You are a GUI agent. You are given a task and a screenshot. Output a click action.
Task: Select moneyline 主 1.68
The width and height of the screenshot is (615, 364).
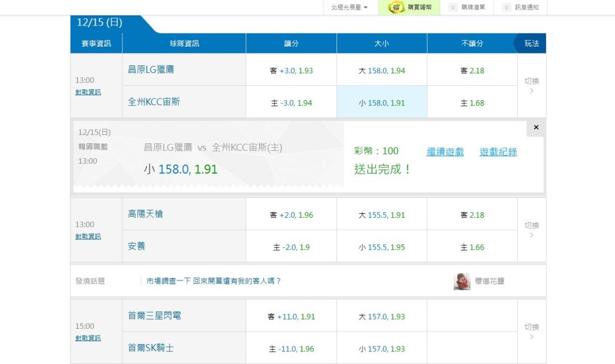click(472, 102)
